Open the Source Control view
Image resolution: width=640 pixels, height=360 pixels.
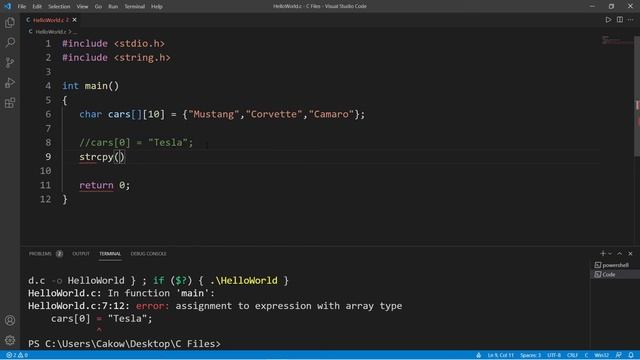tap(10, 62)
